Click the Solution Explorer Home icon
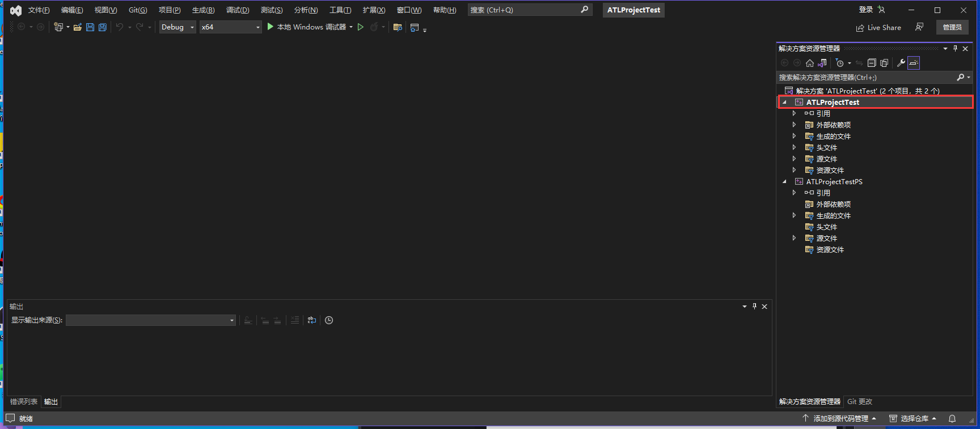 pos(810,63)
